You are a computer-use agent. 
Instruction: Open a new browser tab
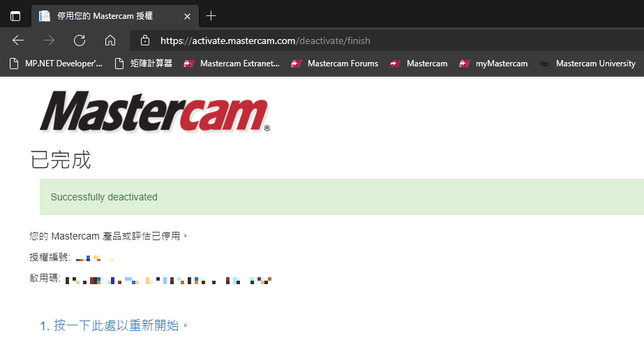coord(211,16)
